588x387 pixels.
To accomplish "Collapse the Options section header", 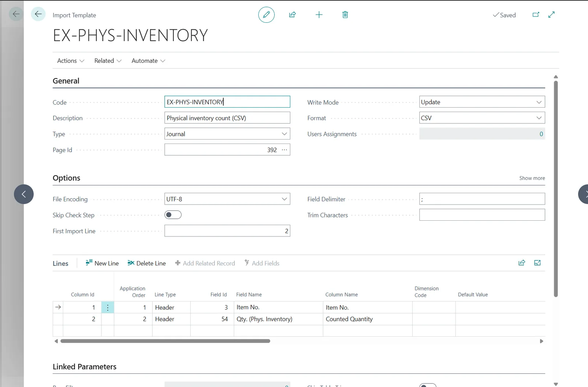I will click(67, 178).
